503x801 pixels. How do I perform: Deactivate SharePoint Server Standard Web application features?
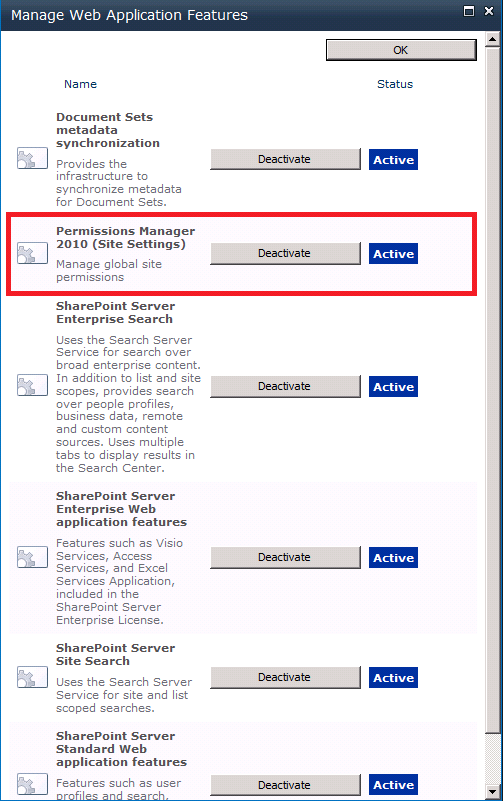tap(285, 785)
